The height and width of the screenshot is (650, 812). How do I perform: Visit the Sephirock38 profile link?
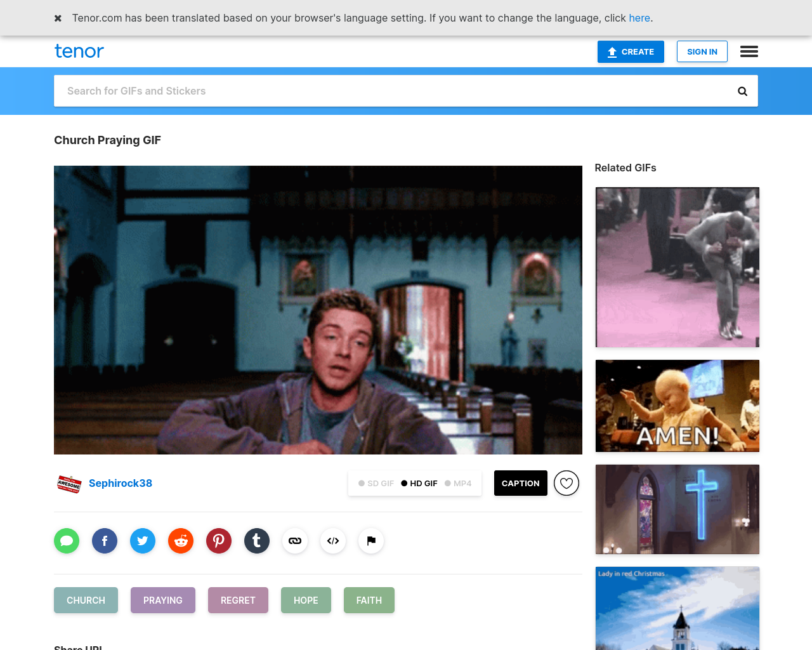click(x=121, y=484)
